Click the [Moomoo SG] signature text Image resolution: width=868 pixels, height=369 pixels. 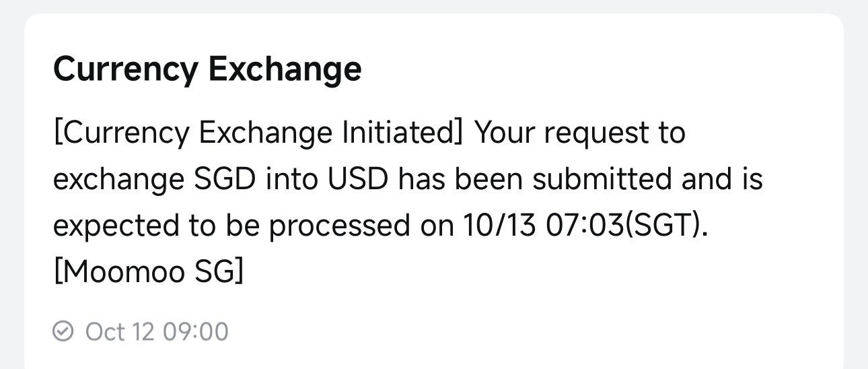(x=148, y=273)
